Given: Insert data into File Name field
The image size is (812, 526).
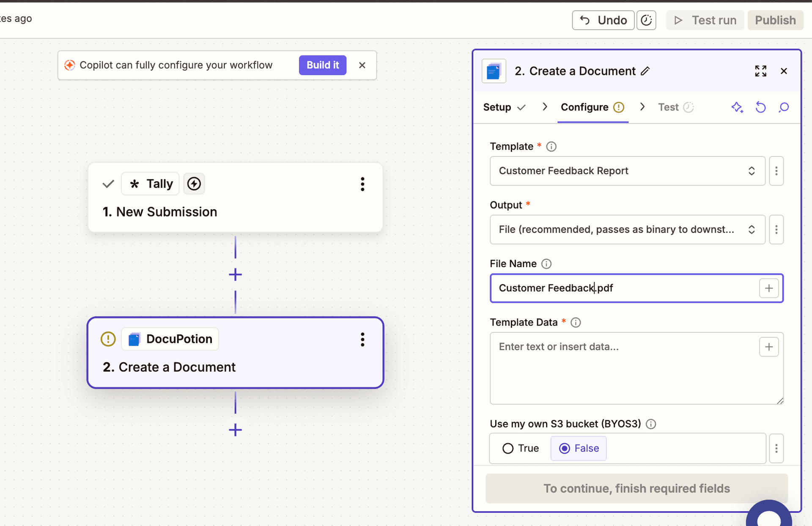Looking at the screenshot, I should coord(768,288).
